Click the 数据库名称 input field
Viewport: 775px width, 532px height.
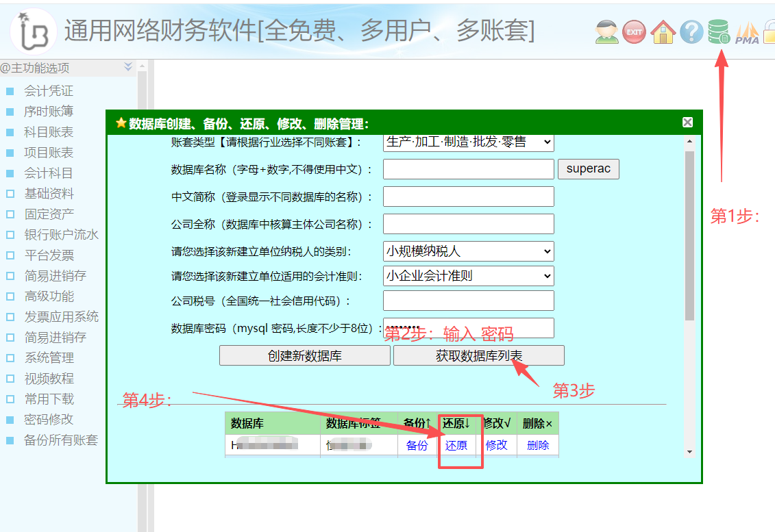[x=468, y=169]
